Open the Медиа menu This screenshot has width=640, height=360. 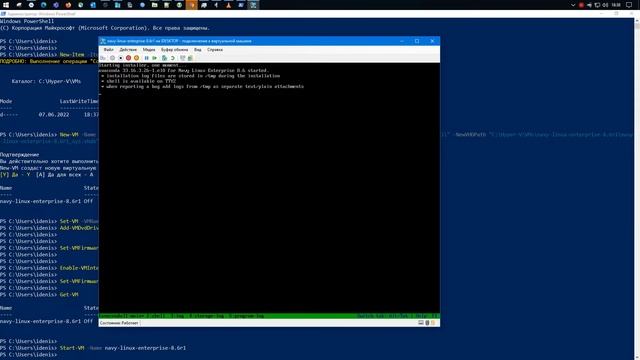(x=149, y=49)
